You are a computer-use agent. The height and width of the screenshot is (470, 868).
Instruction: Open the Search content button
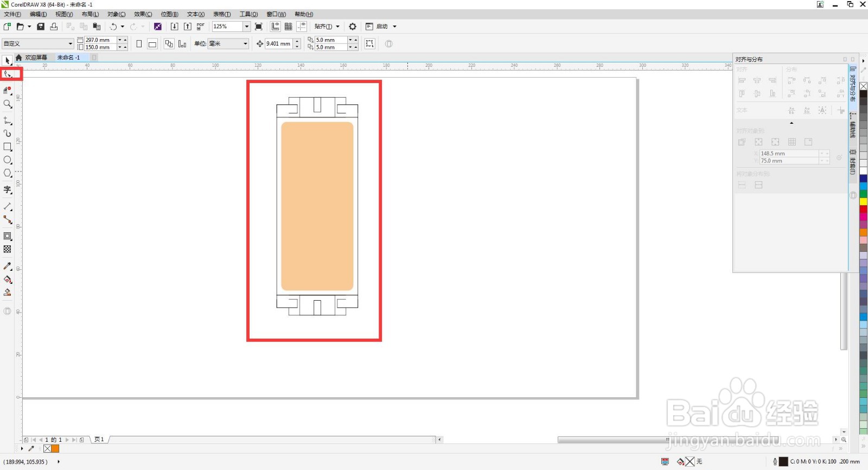[158, 27]
